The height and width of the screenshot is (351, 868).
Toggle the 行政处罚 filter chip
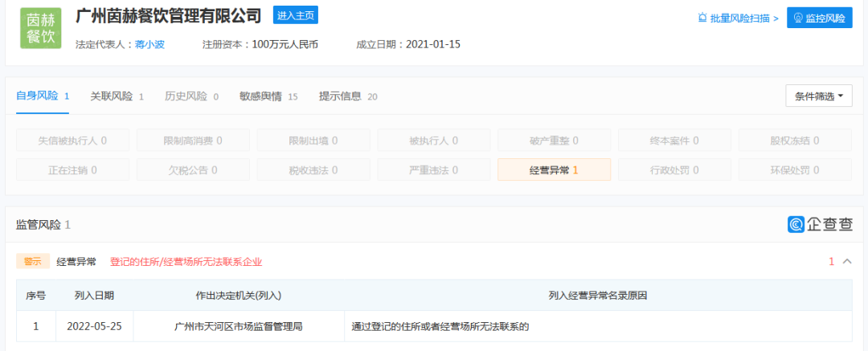674,170
